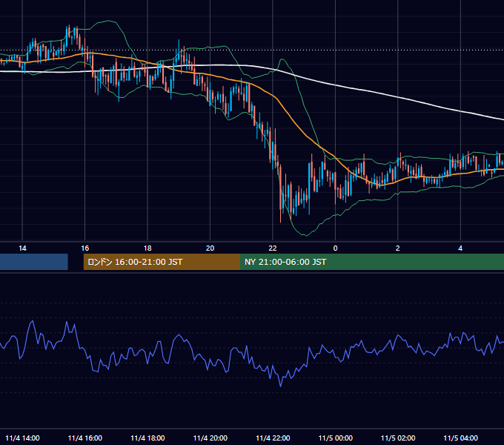The width and height of the screenshot is (504, 445).
Task: Click the 14 hour label on upper axis
Action: [22, 248]
